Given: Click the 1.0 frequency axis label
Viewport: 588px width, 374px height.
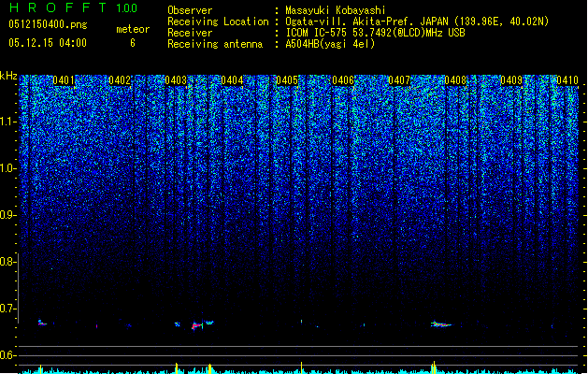Looking at the screenshot, I should tap(7, 168).
